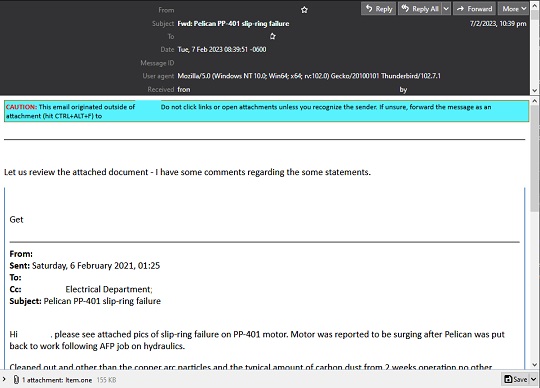Click the word 'Get' in the body
This screenshot has width=540, height=388.
coord(16,219)
